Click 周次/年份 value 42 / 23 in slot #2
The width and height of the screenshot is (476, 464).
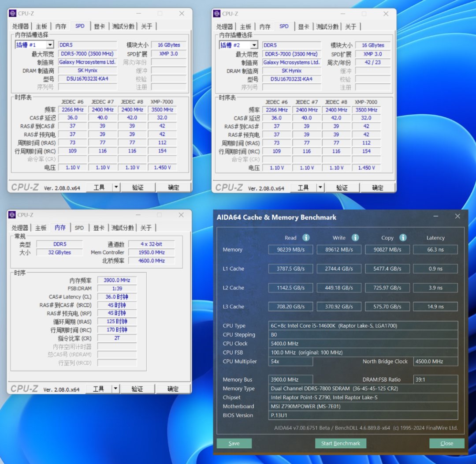[x=372, y=62]
